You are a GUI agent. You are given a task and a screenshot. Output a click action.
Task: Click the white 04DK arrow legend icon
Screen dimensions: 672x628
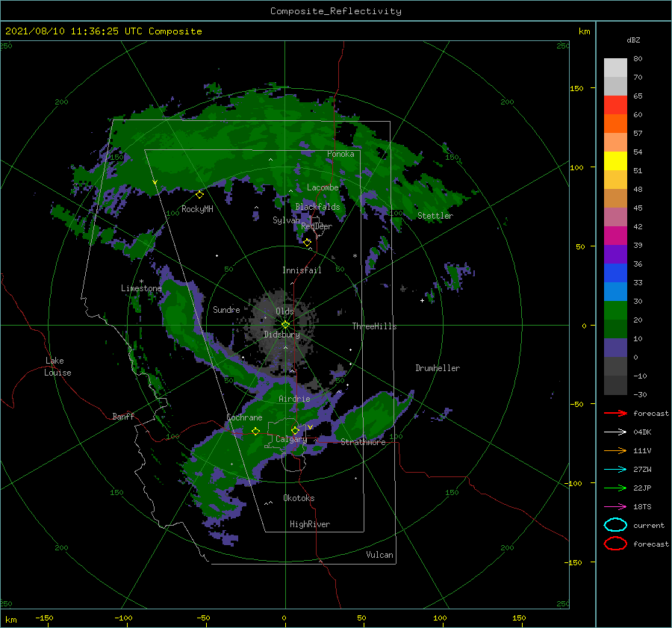(x=615, y=432)
